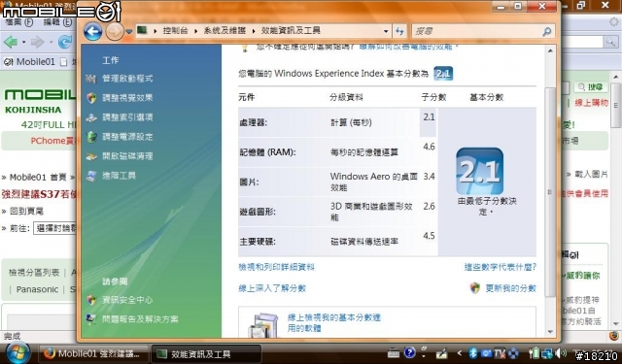
Task: Click Firefox green back arrow
Action: click(11, 42)
